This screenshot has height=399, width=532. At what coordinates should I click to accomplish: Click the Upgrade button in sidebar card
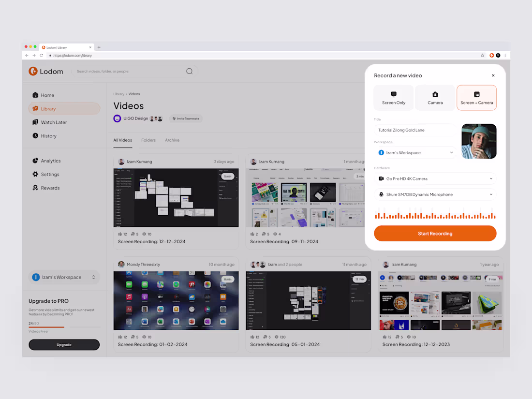point(64,344)
